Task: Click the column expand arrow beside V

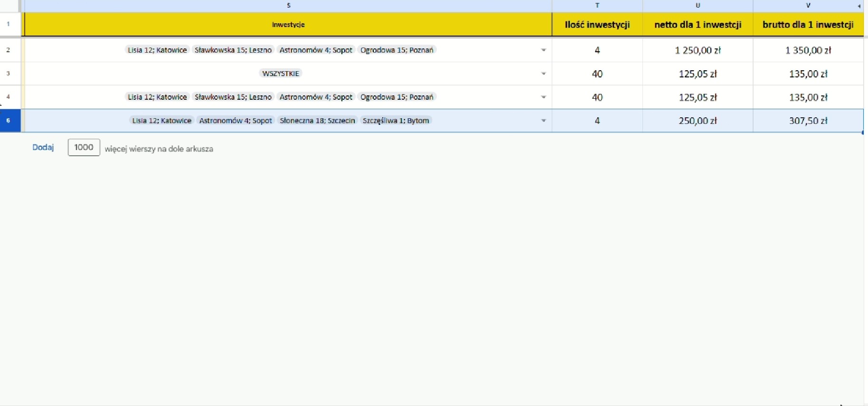Action: pyautogui.click(x=859, y=6)
